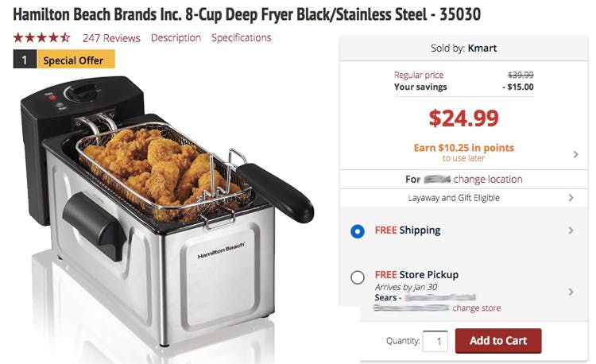Expand the Earn $10.25 in points chevron

(575, 154)
